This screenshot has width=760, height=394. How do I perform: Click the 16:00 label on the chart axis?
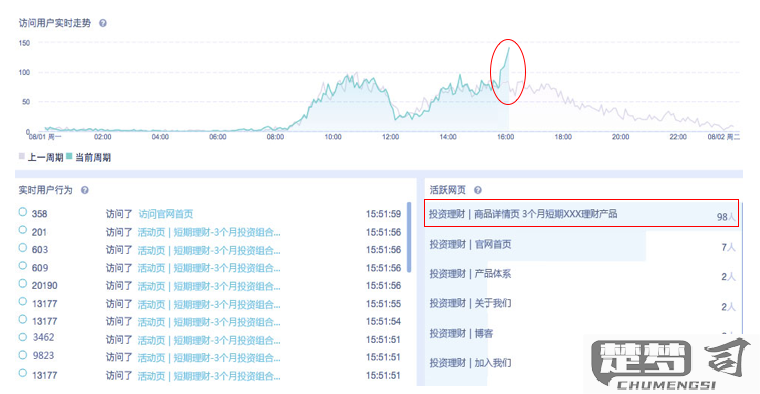[x=506, y=137]
